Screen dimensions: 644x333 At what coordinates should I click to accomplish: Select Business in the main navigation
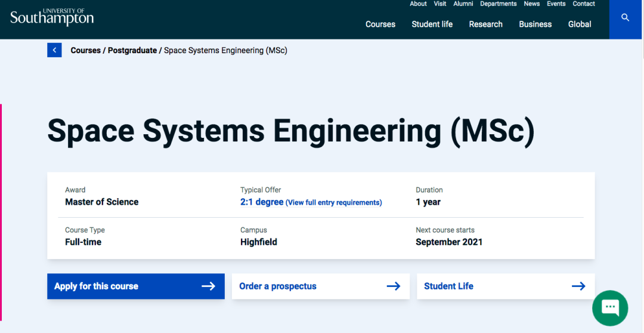click(535, 24)
